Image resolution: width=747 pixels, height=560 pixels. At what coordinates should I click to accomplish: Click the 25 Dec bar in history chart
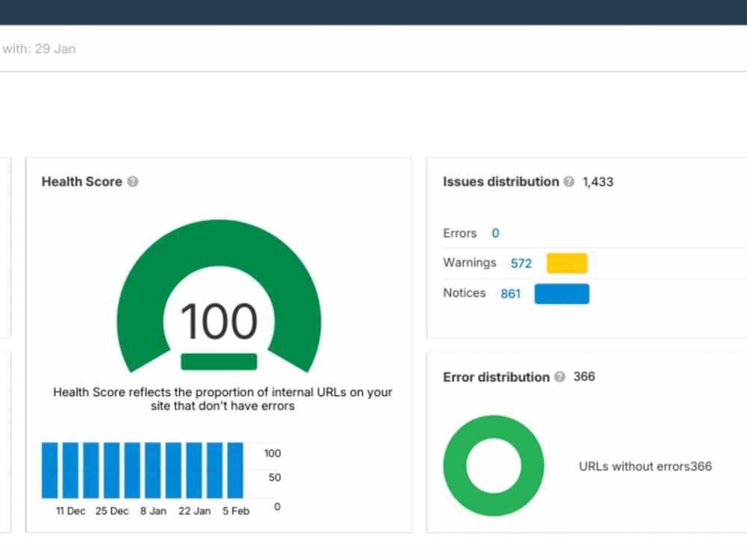(x=111, y=470)
